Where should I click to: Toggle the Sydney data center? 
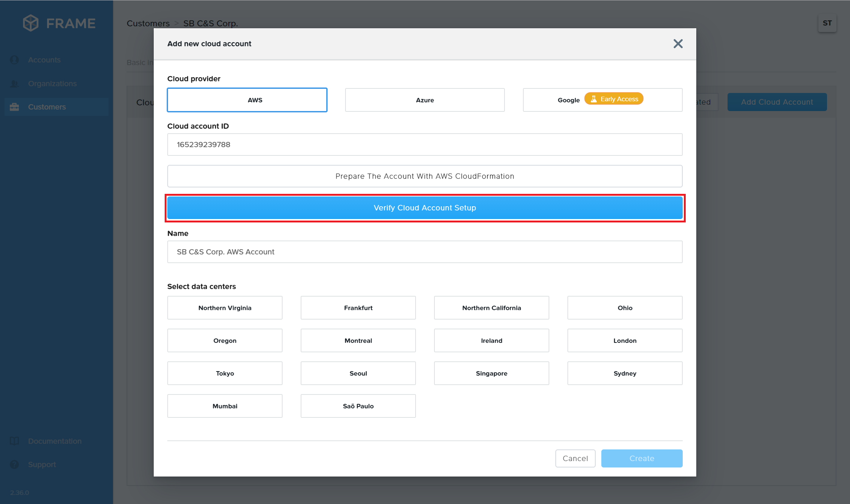(x=625, y=373)
